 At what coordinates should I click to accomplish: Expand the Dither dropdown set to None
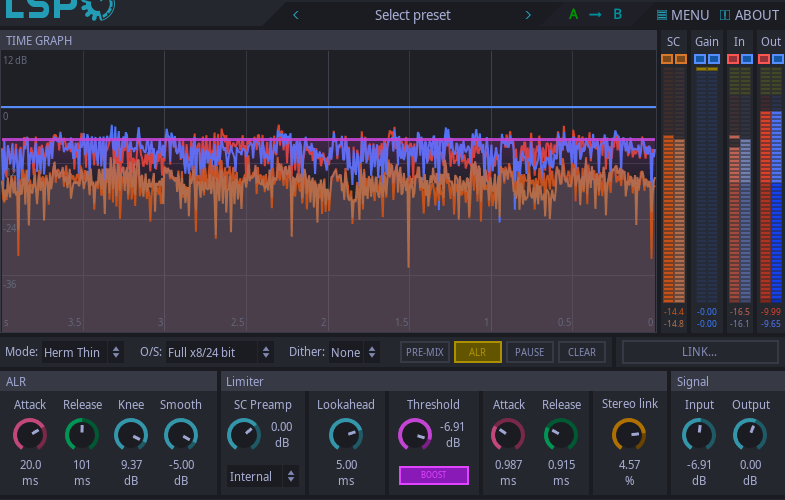pos(354,352)
